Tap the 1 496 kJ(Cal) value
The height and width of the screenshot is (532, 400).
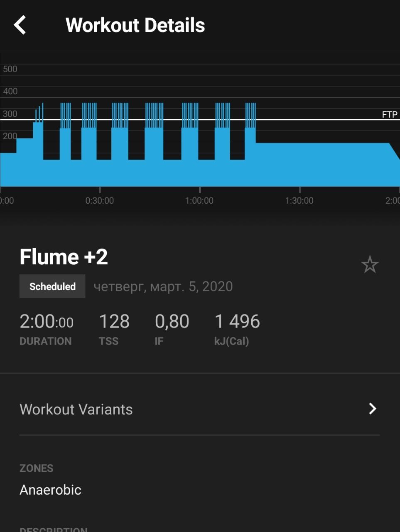tap(237, 322)
